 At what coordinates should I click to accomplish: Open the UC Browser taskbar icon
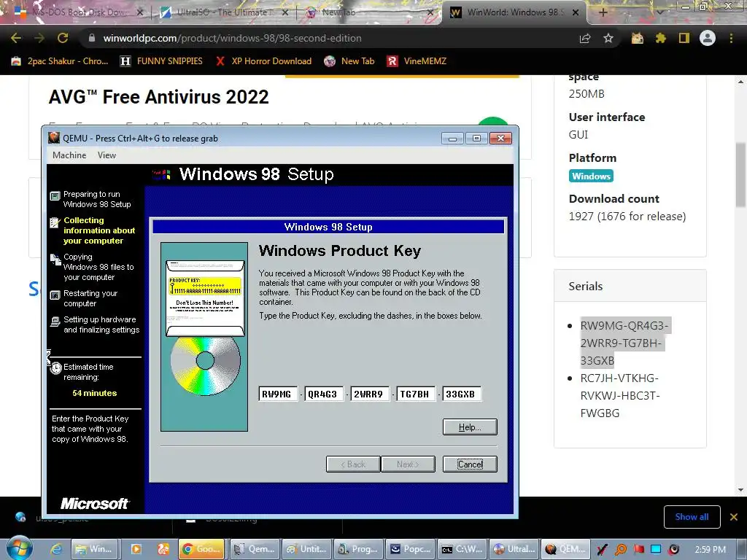[163, 549]
